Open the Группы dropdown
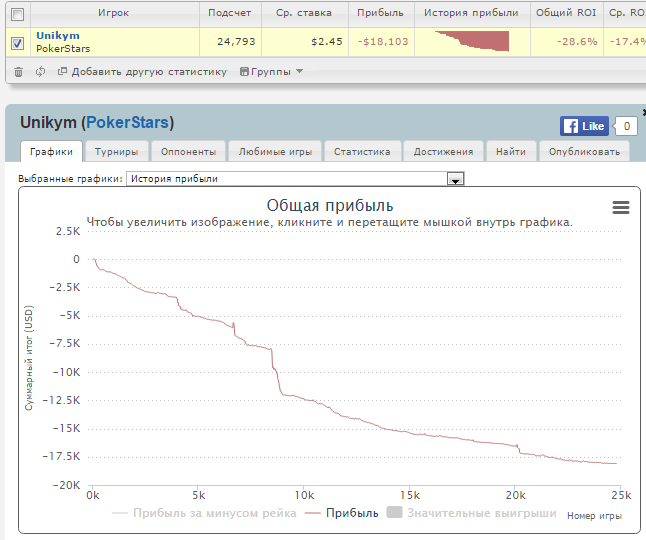 click(x=272, y=72)
